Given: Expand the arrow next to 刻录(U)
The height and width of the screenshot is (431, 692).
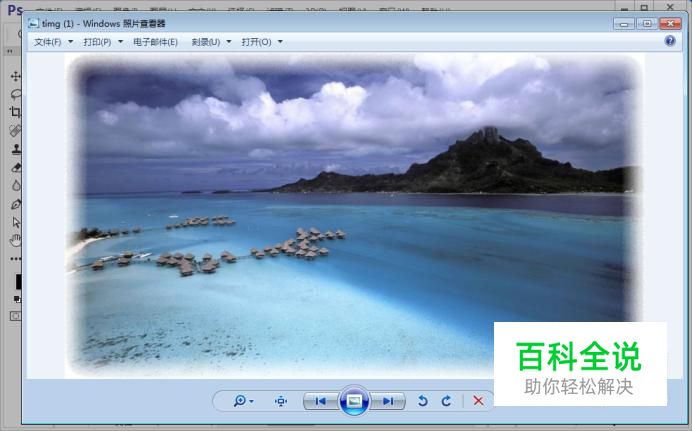Looking at the screenshot, I should coord(229,42).
